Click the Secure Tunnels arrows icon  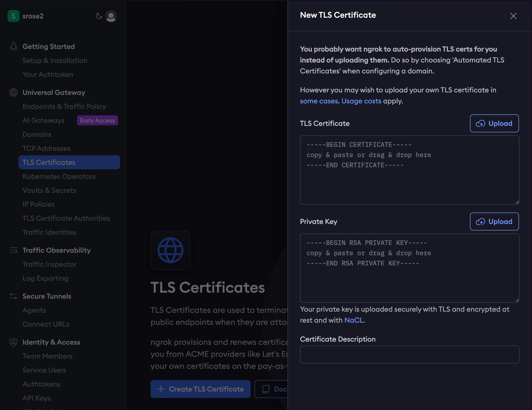(x=13, y=296)
